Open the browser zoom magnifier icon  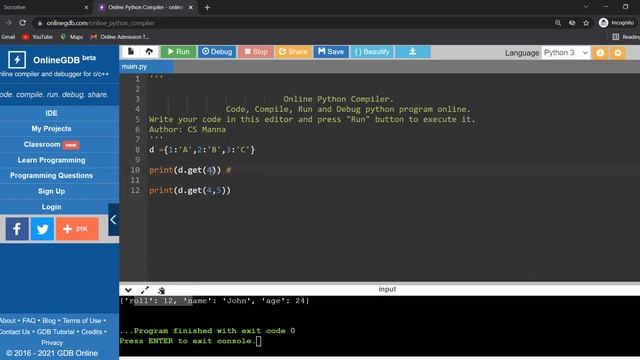point(558,23)
